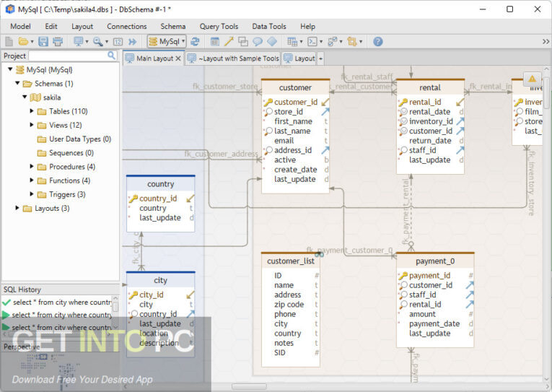The width and height of the screenshot is (552, 392).
Task: Click the yellow warning triangle in diagram
Action: click(x=532, y=79)
